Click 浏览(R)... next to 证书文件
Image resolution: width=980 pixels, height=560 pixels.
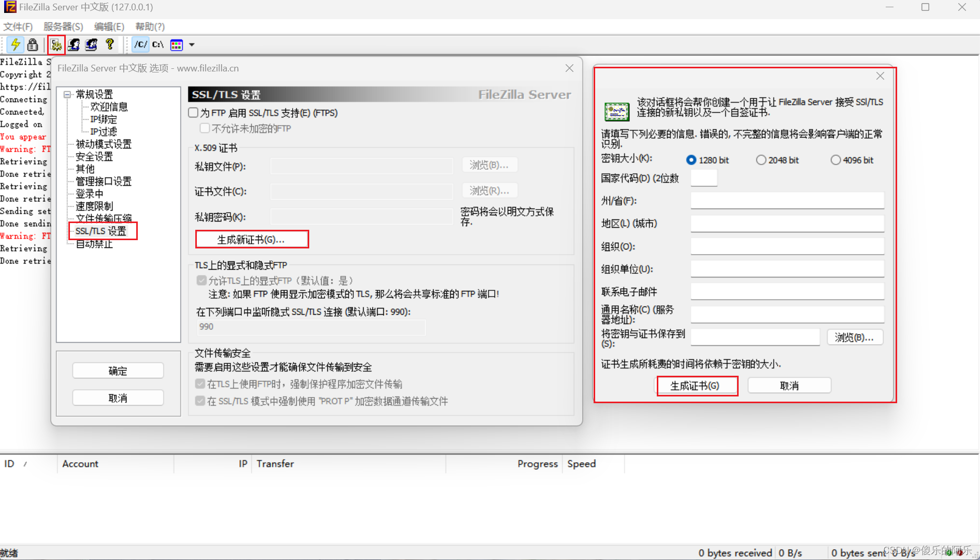tap(489, 190)
